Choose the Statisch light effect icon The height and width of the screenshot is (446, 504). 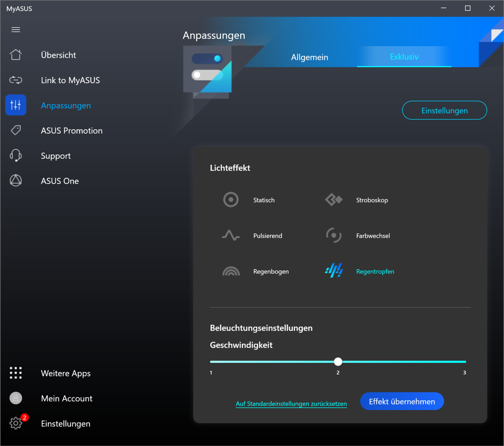point(231,200)
